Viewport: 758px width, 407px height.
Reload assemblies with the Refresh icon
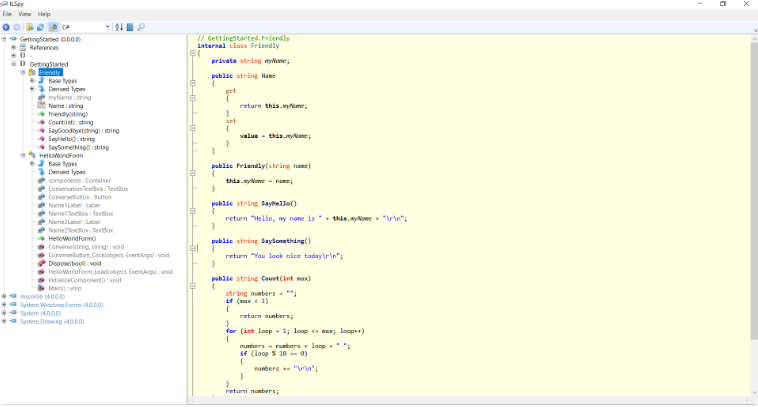point(41,27)
